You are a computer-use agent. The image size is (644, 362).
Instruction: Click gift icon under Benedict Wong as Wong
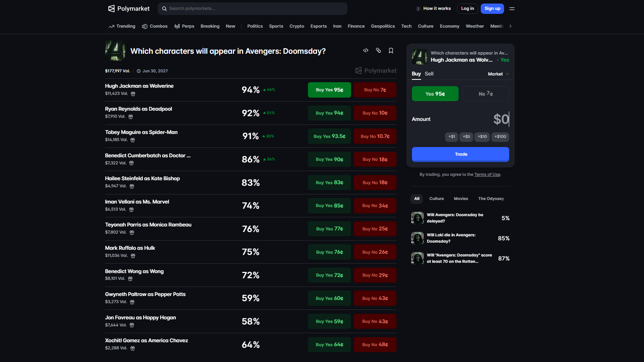tap(130, 279)
